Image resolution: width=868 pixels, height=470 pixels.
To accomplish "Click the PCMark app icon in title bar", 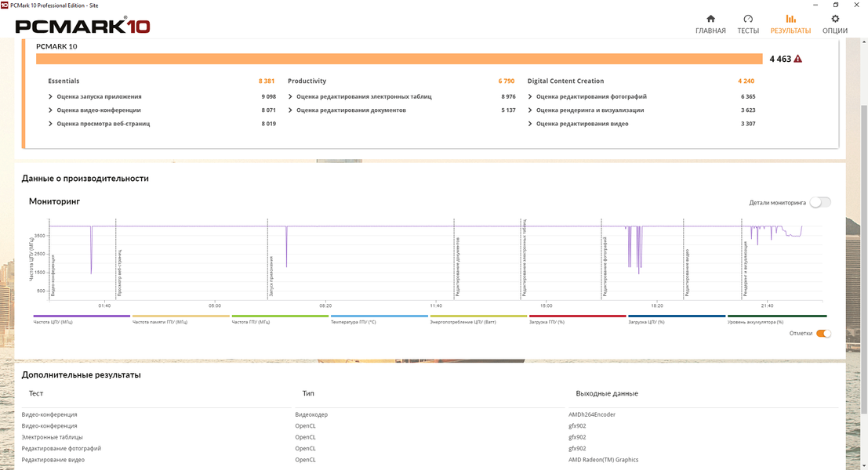I will (x=5, y=5).
